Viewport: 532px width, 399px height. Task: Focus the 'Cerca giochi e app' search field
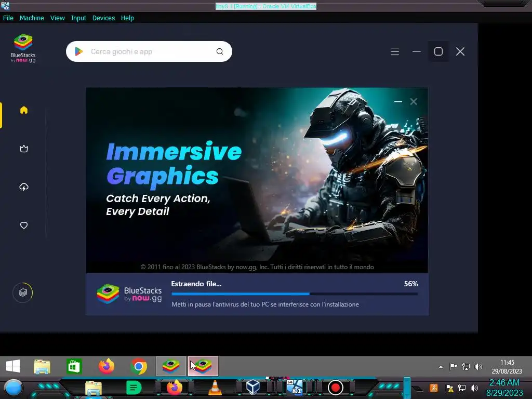tap(149, 51)
